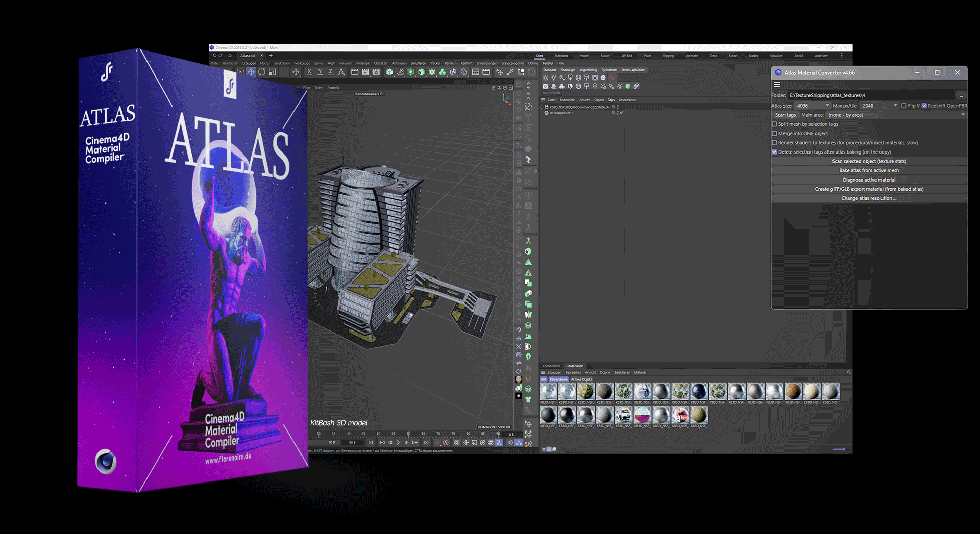This screenshot has width=980, height=534.
Task: Click the viewport maximize toggle icon
Action: coord(511,88)
